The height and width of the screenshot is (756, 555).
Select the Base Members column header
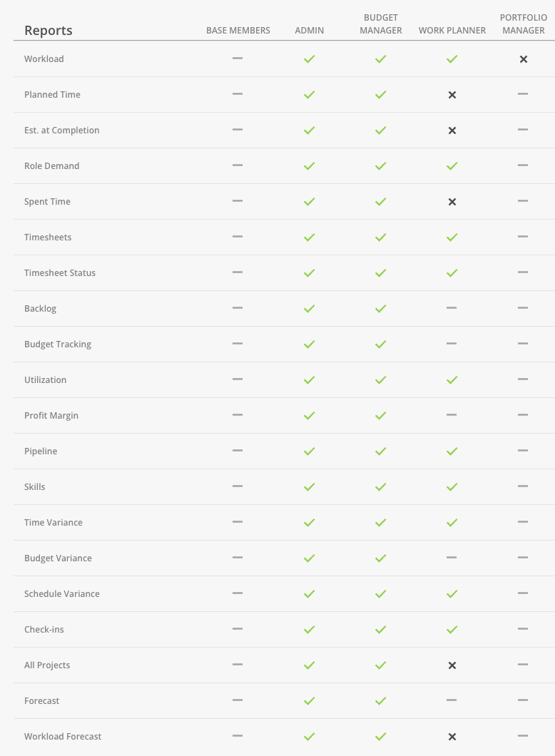coord(238,31)
